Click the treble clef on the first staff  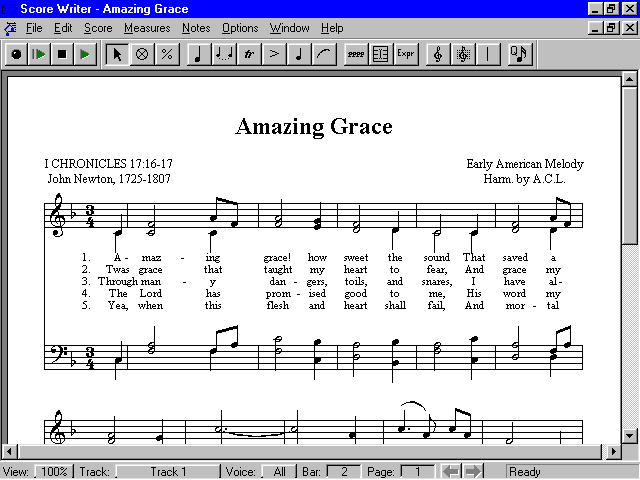[57, 215]
